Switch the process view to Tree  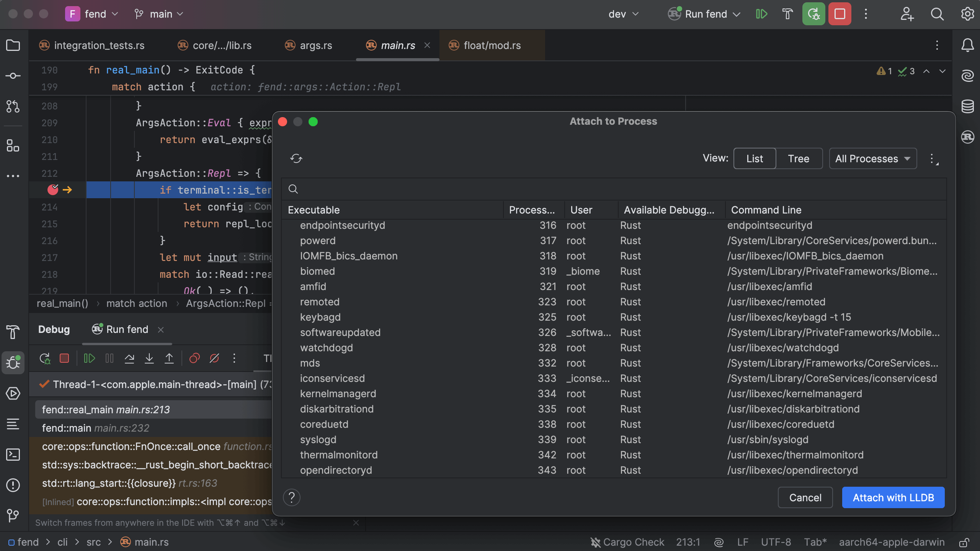(799, 158)
